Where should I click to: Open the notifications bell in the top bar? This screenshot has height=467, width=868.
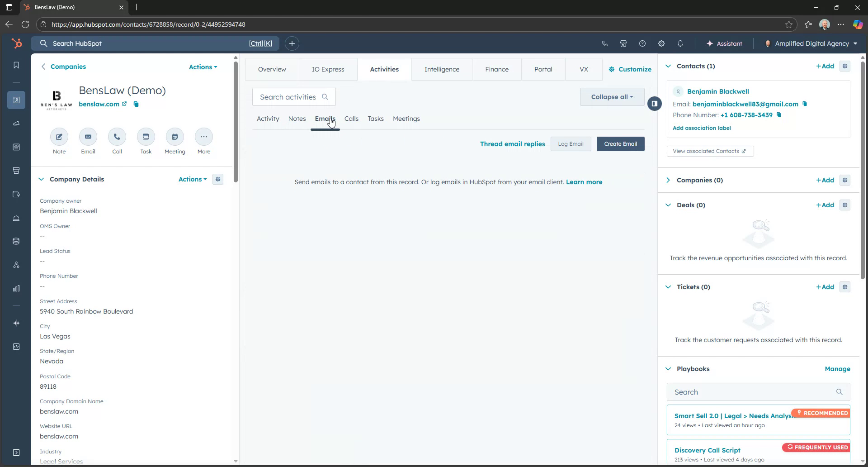click(x=680, y=43)
